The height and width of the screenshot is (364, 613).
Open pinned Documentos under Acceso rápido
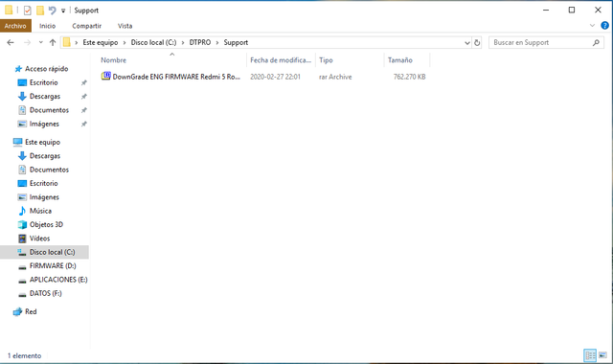49,110
